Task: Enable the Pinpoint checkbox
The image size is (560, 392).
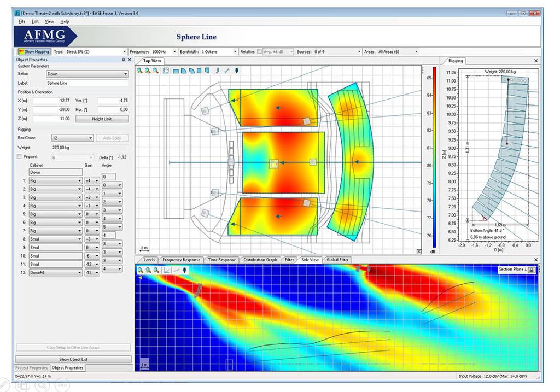Action: (x=20, y=157)
